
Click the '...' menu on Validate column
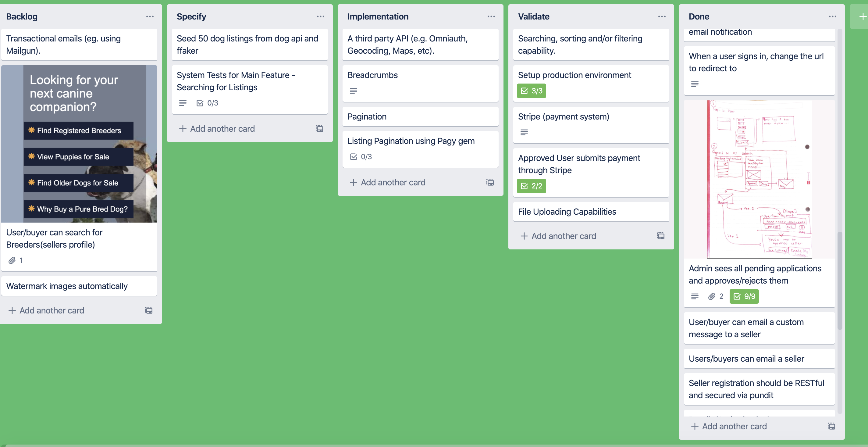(662, 16)
